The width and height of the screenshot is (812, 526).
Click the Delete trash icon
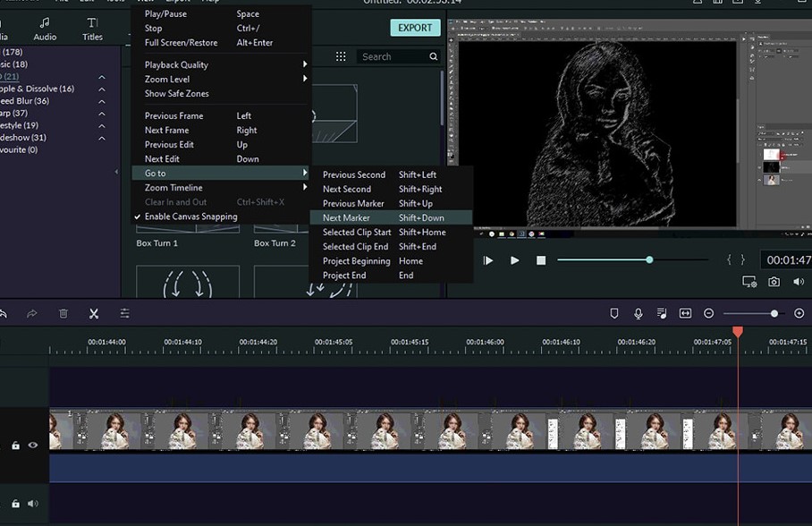pyautogui.click(x=63, y=313)
